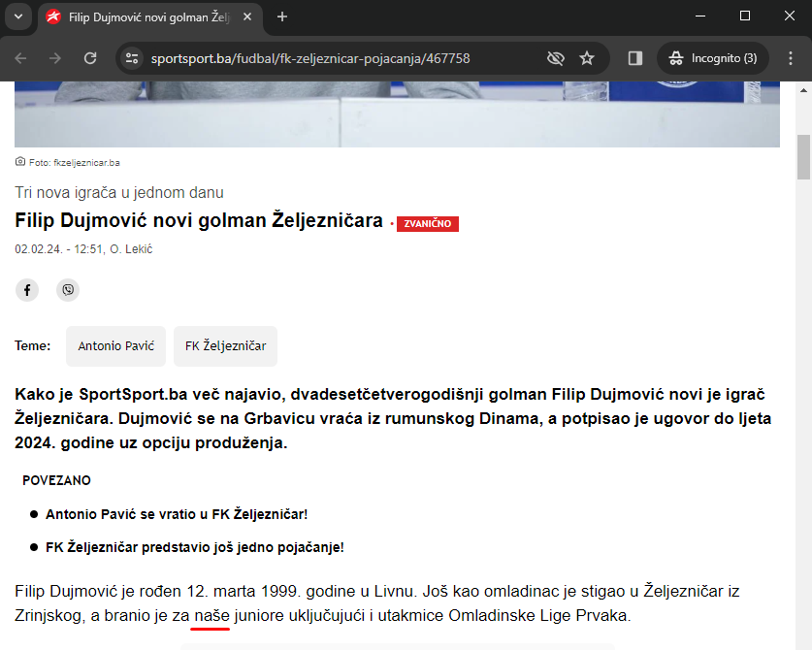812x650 pixels.
Task: Go forward to the next page
Action: coord(55,58)
